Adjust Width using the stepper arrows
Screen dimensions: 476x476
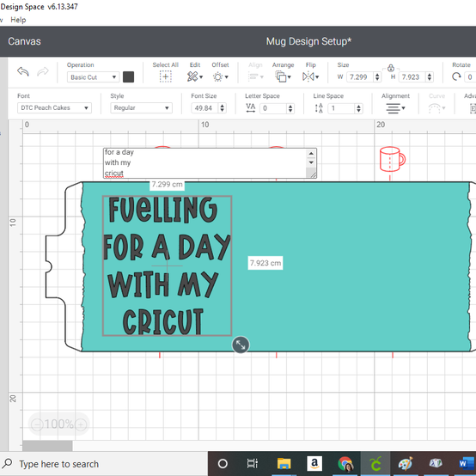[377, 77]
